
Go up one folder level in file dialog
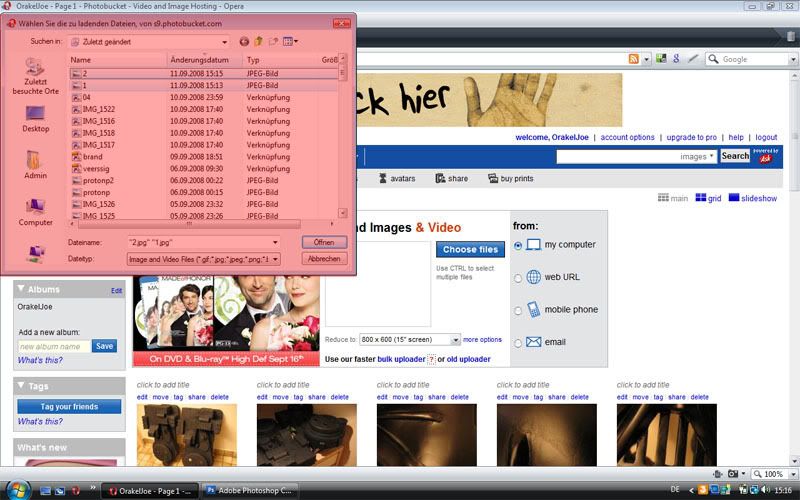click(x=259, y=41)
